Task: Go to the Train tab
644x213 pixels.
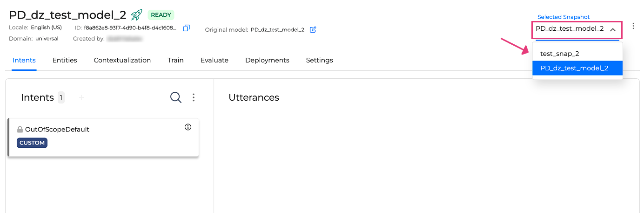Action: [176, 60]
